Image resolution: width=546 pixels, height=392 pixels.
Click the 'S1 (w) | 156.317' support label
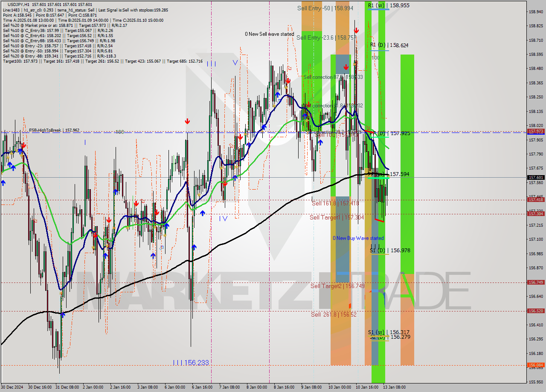tap(389, 332)
